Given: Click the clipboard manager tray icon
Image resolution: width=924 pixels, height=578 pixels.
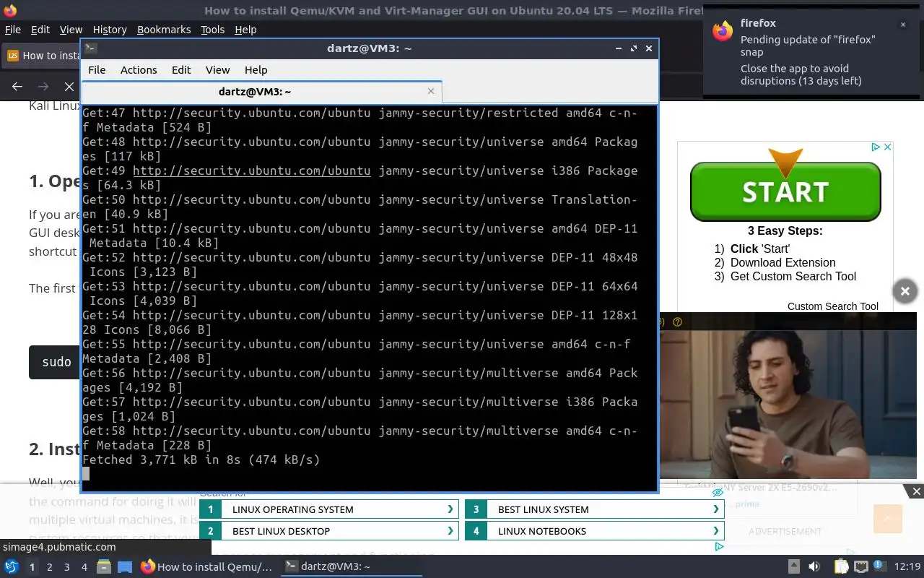Looking at the screenshot, I should click(841, 567).
